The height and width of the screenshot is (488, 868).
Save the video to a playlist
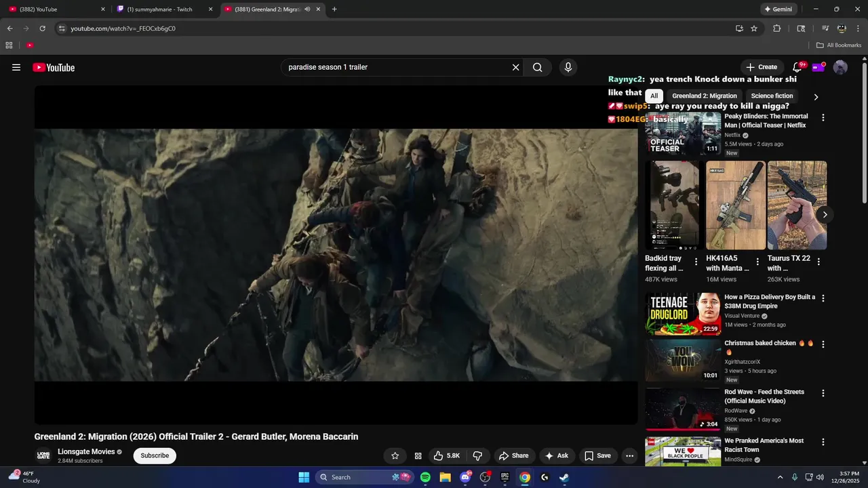597,455
